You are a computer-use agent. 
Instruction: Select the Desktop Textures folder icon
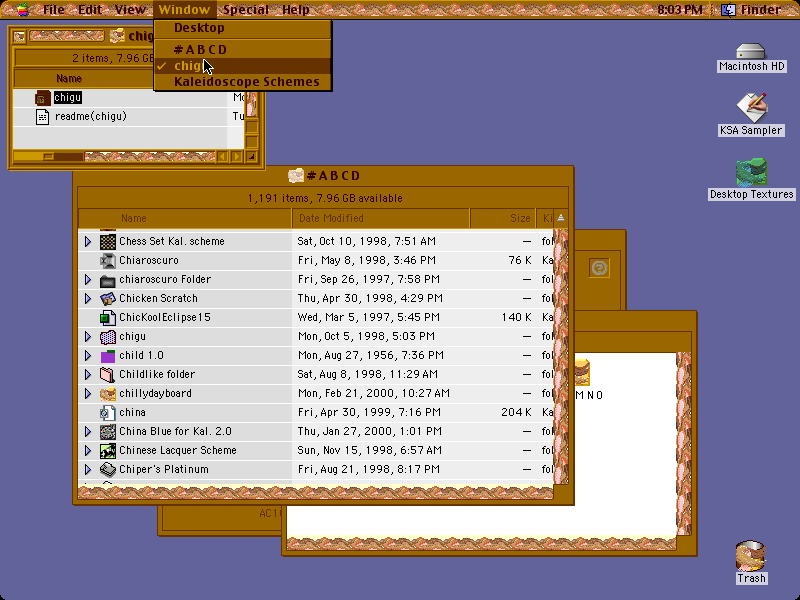[751, 172]
